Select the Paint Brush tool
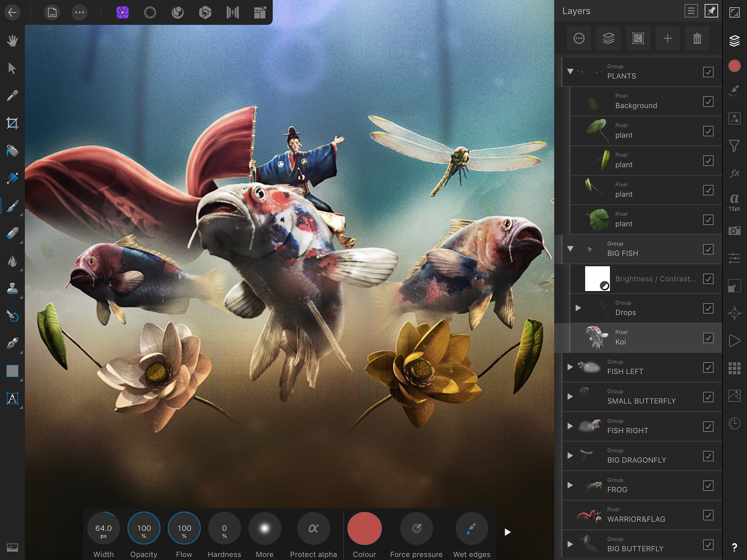The image size is (747, 560). click(12, 206)
